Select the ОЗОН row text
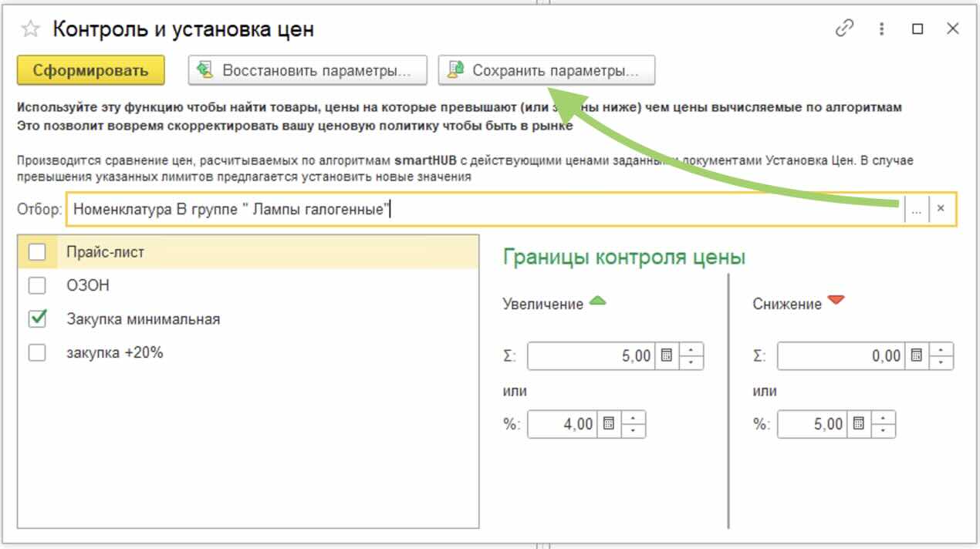The image size is (980, 549). (x=88, y=285)
